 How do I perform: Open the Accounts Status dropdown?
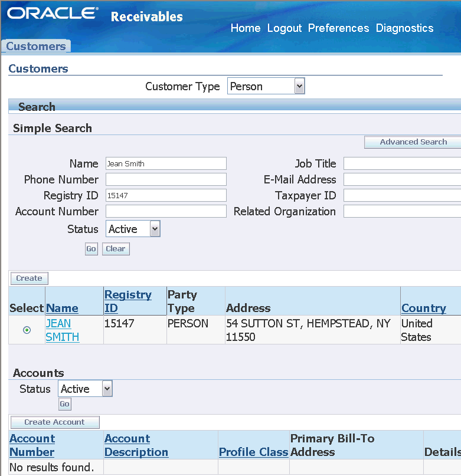(x=85, y=389)
